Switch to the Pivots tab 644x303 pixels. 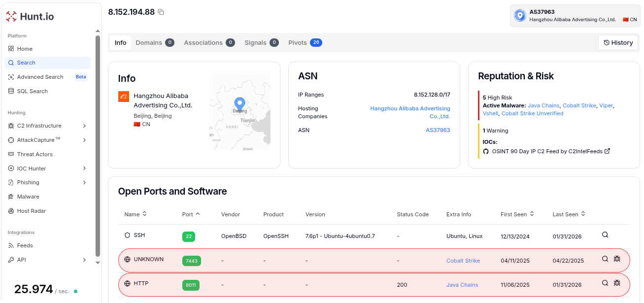[305, 43]
